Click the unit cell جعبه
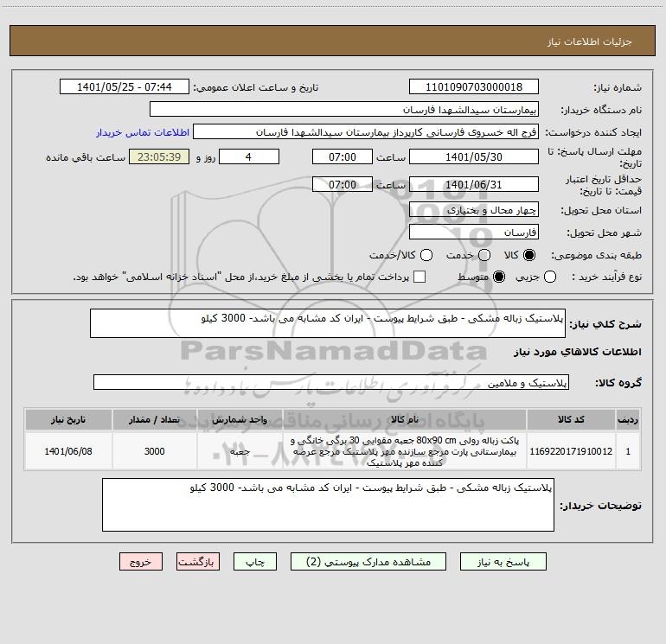This screenshot has height=644, width=666. (240, 451)
